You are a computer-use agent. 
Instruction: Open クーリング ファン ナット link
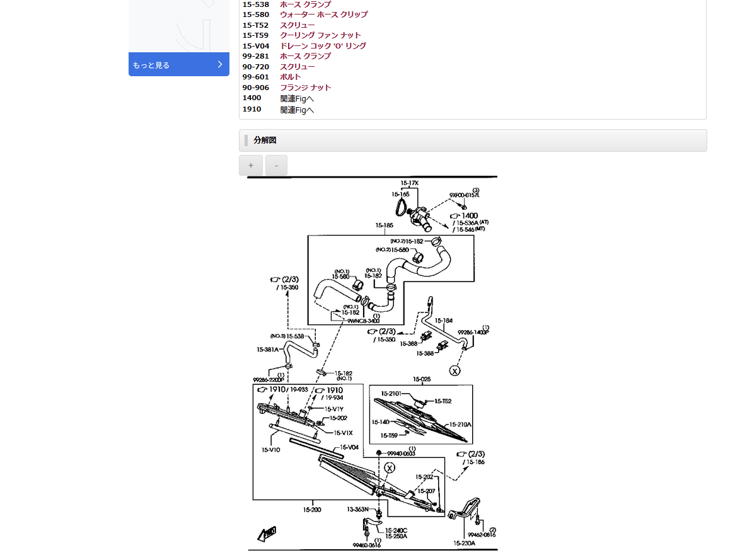click(320, 35)
